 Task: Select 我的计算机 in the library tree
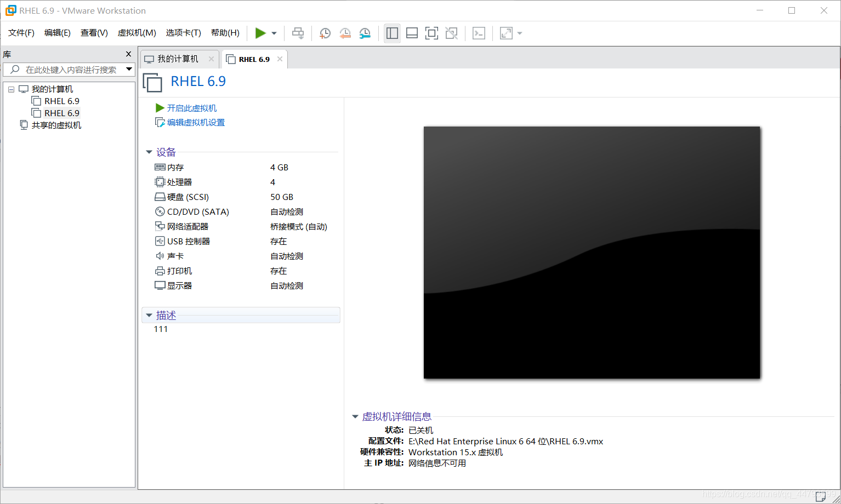[52, 89]
